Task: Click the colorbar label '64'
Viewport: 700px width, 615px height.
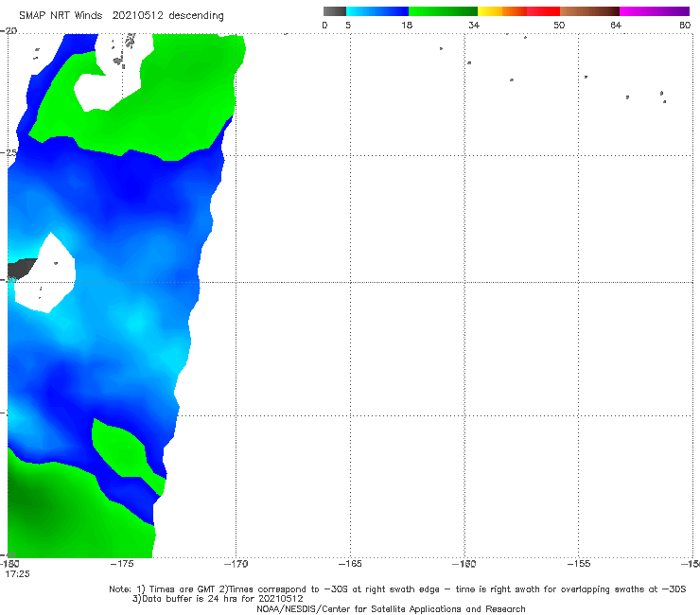Action: pos(616,25)
